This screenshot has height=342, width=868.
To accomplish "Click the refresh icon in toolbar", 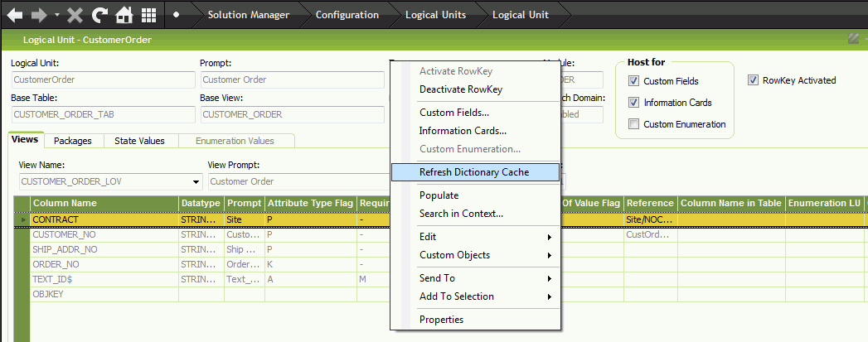I will point(99,15).
